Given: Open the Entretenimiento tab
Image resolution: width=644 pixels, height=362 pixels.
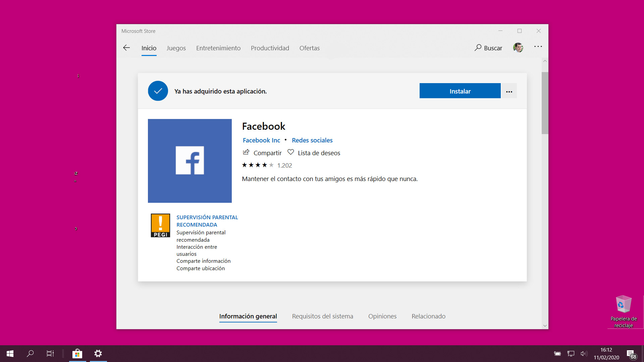Looking at the screenshot, I should (x=218, y=48).
